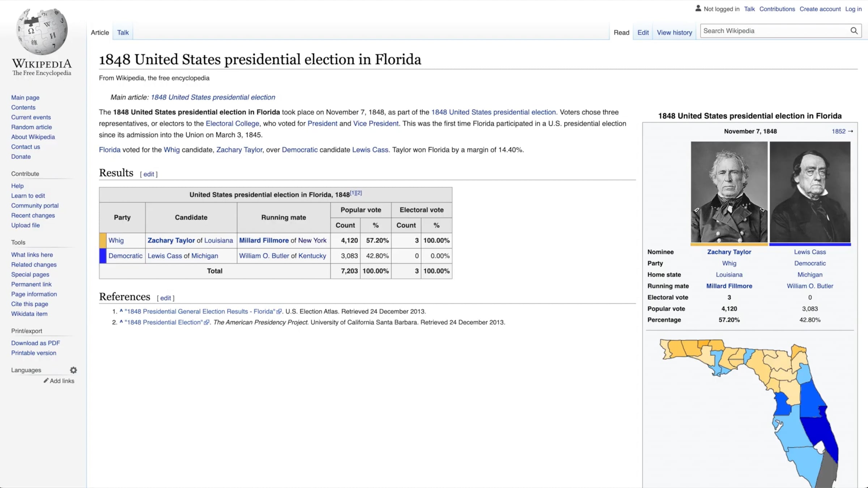This screenshot has width=868, height=488.
Task: Open the Languages settings gear icon
Action: point(73,370)
